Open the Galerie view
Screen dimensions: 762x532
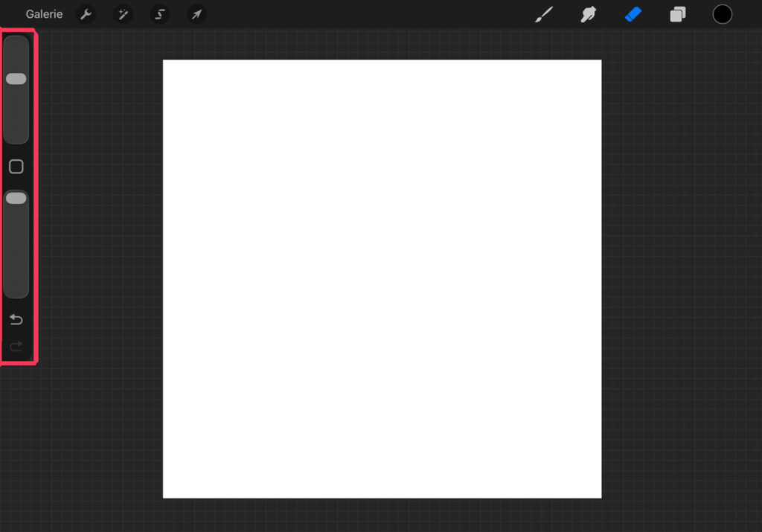tap(44, 14)
